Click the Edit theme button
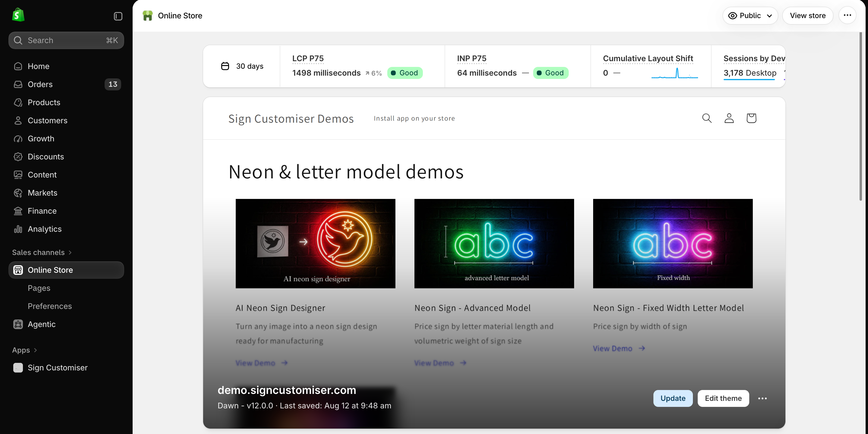868x434 pixels. coord(723,398)
